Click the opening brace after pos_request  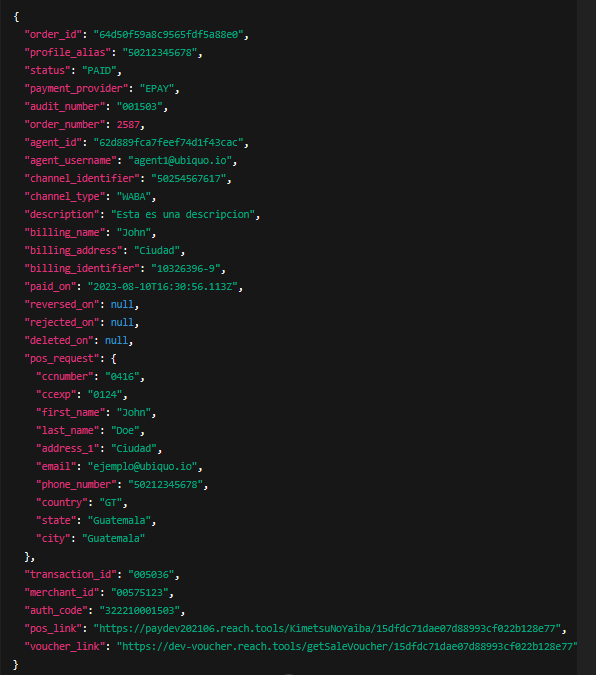[x=114, y=359]
